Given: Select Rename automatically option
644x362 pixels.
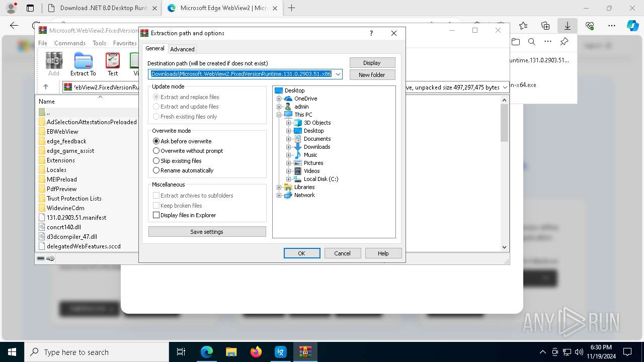Looking at the screenshot, I should pos(183,170).
